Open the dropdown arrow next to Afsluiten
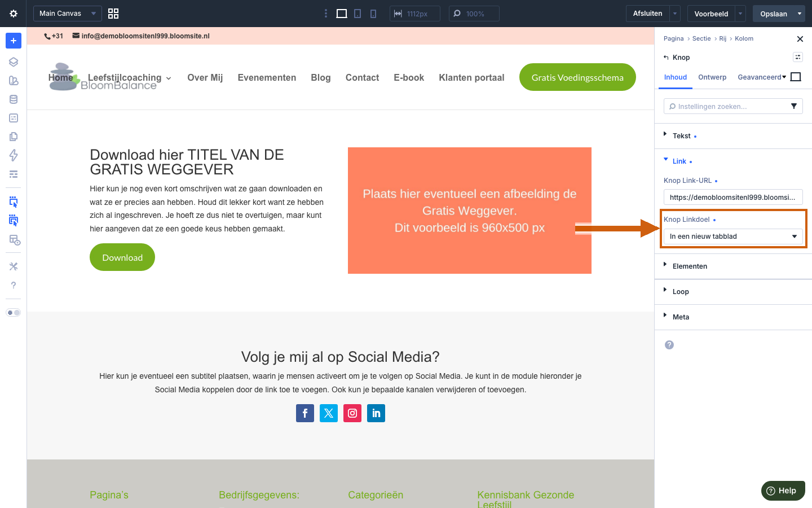The width and height of the screenshot is (812, 508). click(x=675, y=14)
